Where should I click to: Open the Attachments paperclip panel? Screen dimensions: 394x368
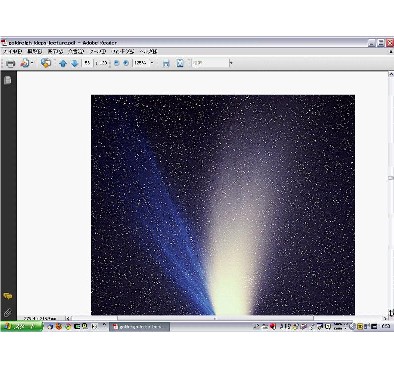pyautogui.click(x=7, y=312)
